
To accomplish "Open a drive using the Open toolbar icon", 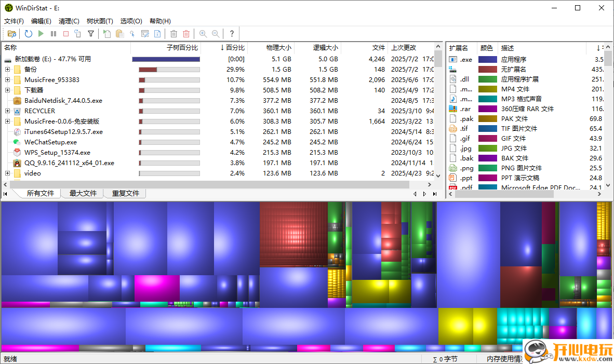I will 12,33.
